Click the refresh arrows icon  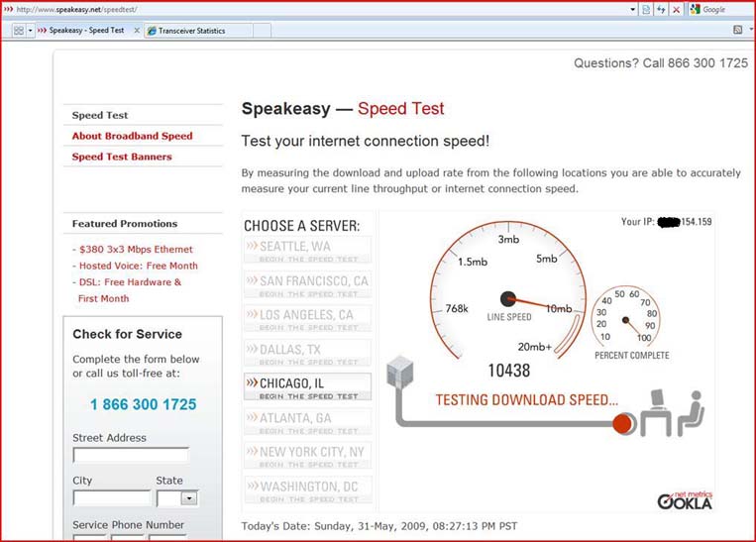[x=661, y=10]
